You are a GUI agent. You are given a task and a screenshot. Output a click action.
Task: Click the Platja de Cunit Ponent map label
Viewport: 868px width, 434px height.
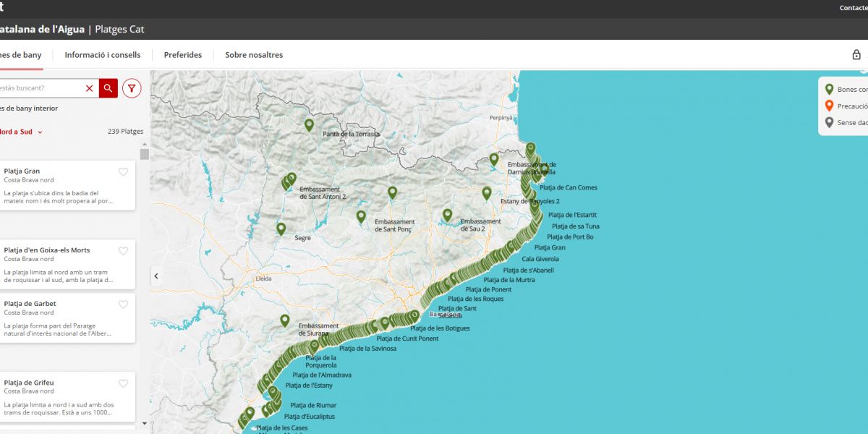coord(407,339)
